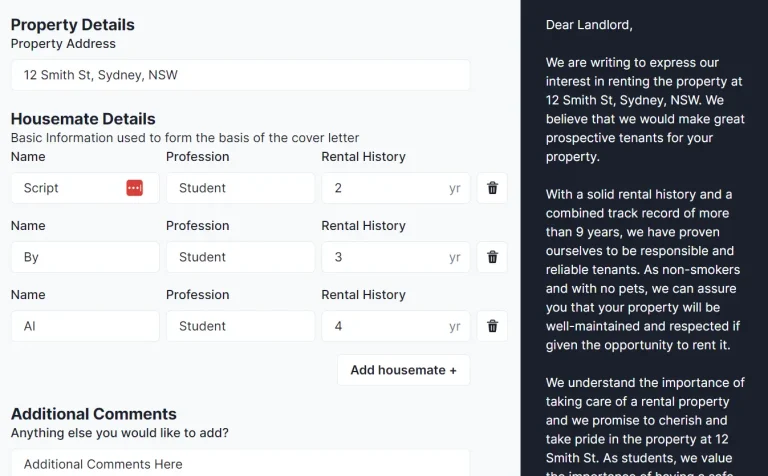Delete the housemate named Script
The height and width of the screenshot is (476, 768).
tap(492, 188)
